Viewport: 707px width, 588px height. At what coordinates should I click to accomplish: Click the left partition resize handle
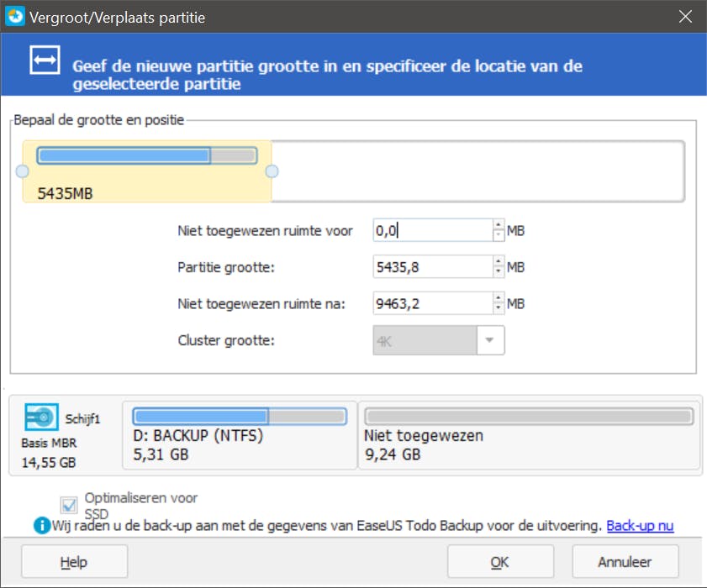[22, 171]
